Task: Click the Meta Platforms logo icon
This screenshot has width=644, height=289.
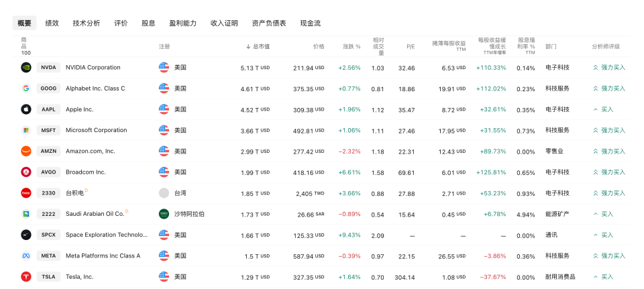Action: coord(26,255)
